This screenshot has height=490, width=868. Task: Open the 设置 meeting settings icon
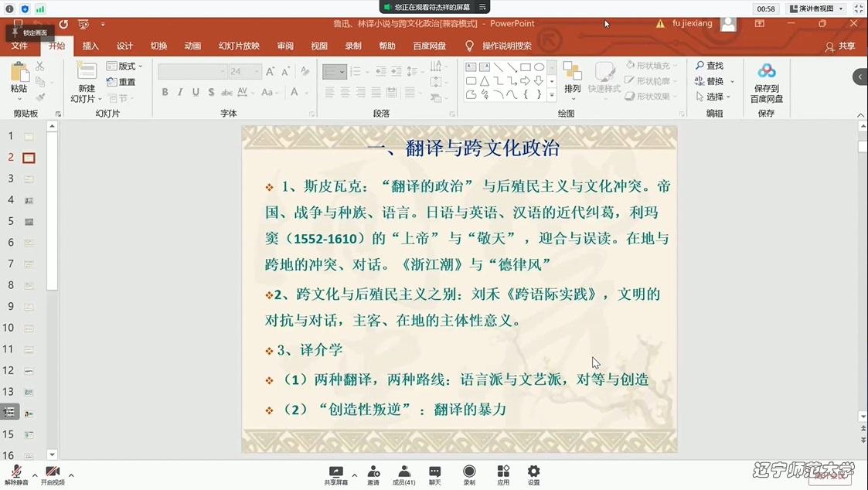(533, 473)
